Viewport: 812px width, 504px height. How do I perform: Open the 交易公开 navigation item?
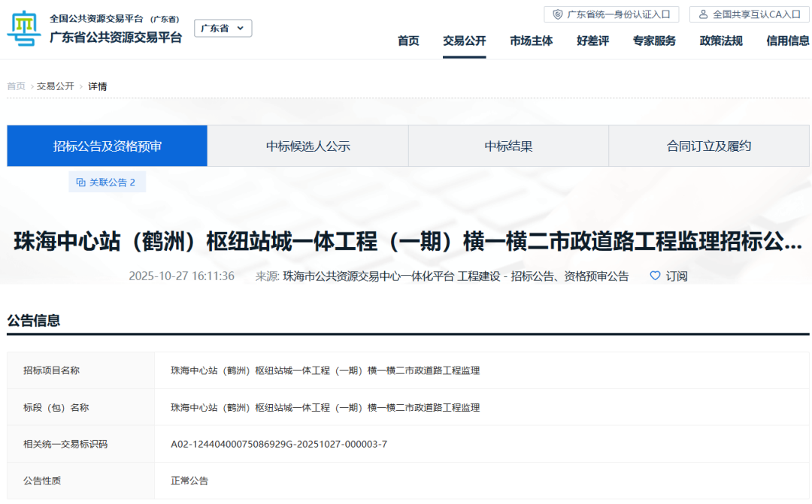click(x=464, y=41)
